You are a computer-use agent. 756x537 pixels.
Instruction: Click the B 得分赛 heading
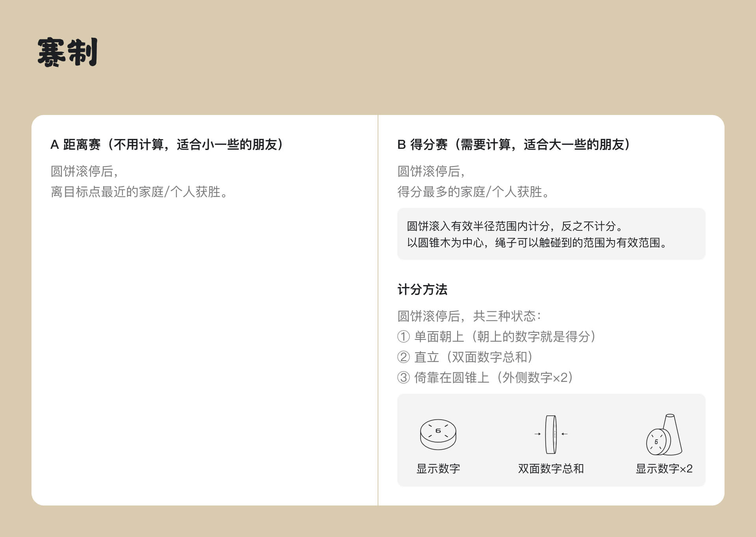pos(513,144)
